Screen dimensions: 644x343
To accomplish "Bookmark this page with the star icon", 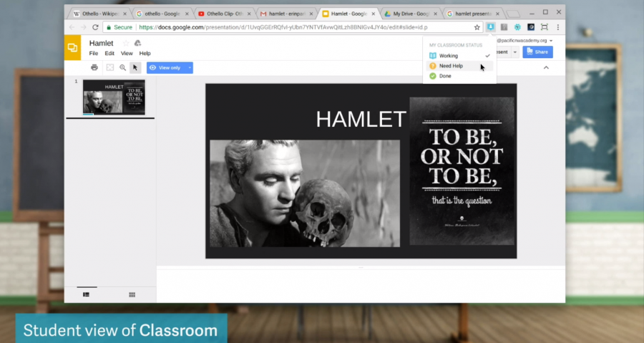I will 477,27.
